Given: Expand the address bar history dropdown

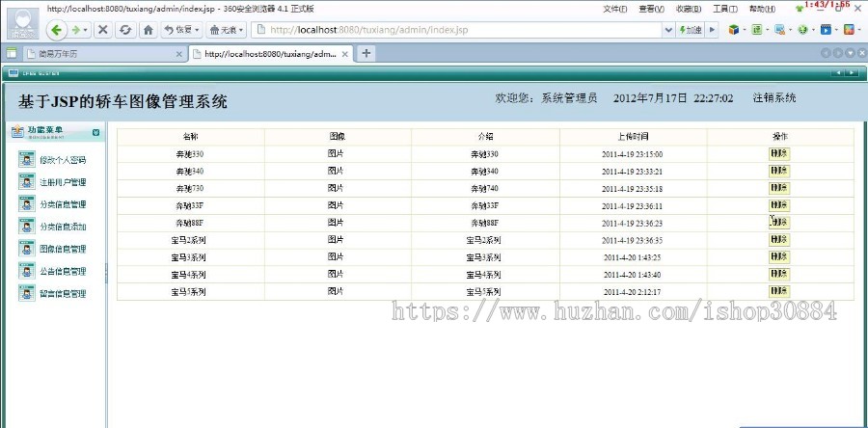Looking at the screenshot, I should coord(668,30).
